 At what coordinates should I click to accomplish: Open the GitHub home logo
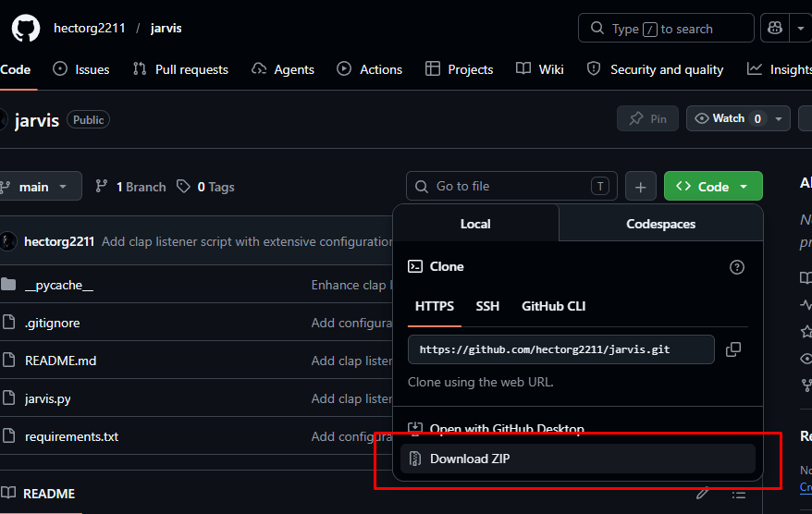[x=25, y=28]
